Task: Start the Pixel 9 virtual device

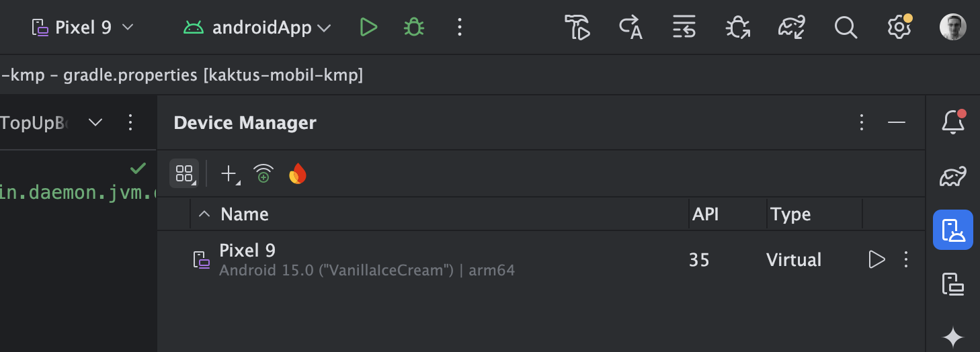Action: tap(876, 259)
